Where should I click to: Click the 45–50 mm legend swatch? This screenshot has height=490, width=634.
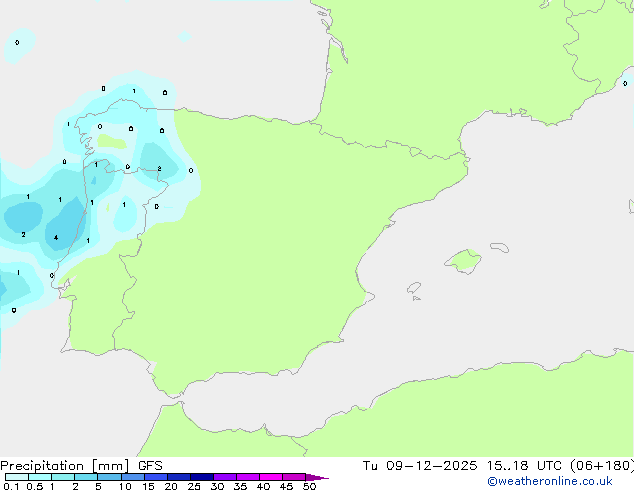(x=294, y=477)
